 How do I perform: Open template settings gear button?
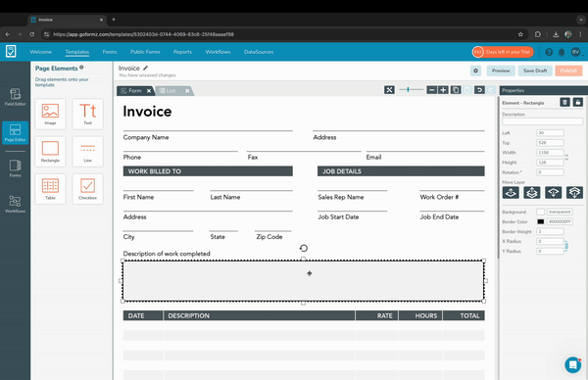point(476,71)
